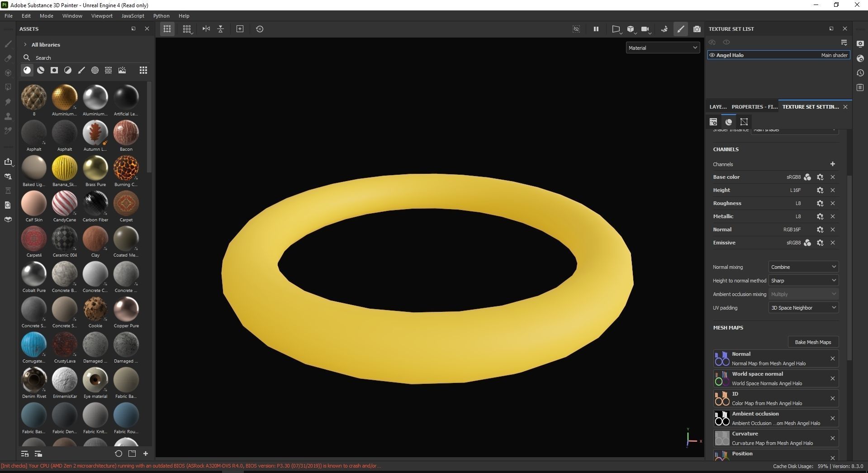Open the camera selection dropdown in viewport toolbar
The height and width of the screenshot is (473, 868).
click(x=646, y=29)
